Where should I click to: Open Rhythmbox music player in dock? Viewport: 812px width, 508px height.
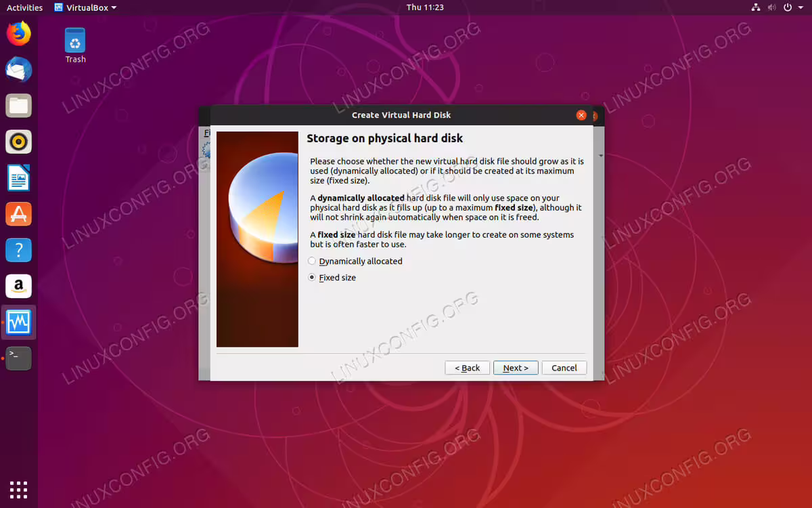(x=18, y=142)
